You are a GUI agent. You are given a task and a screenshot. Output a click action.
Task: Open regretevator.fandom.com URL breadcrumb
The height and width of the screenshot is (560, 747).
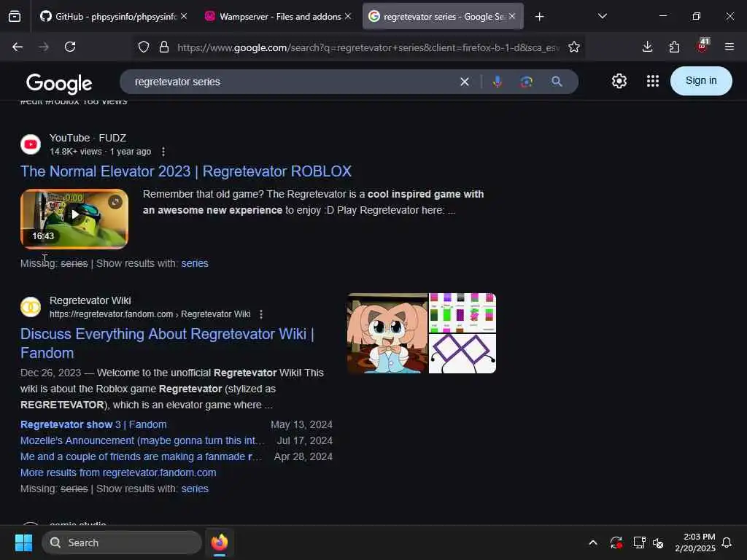coord(150,314)
